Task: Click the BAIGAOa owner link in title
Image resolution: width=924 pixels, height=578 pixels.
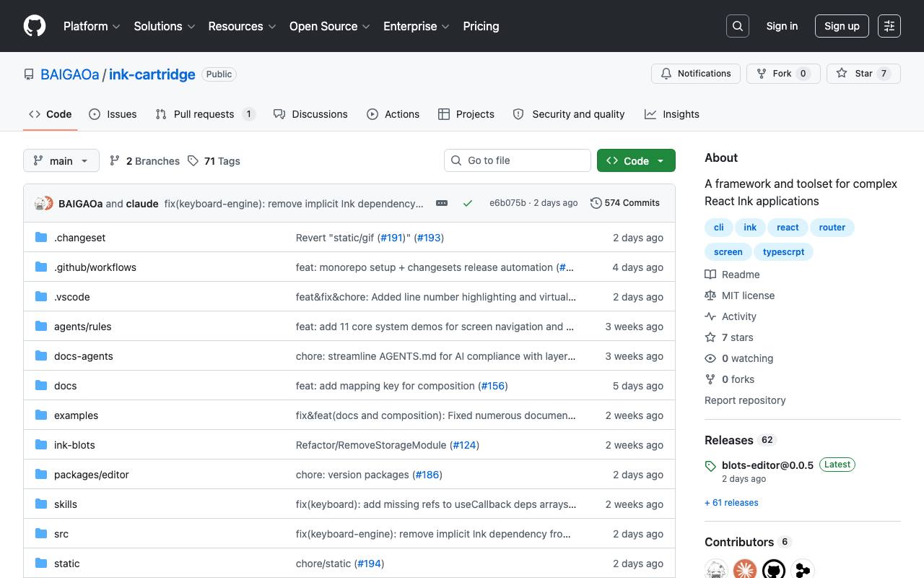Action: pos(70,74)
